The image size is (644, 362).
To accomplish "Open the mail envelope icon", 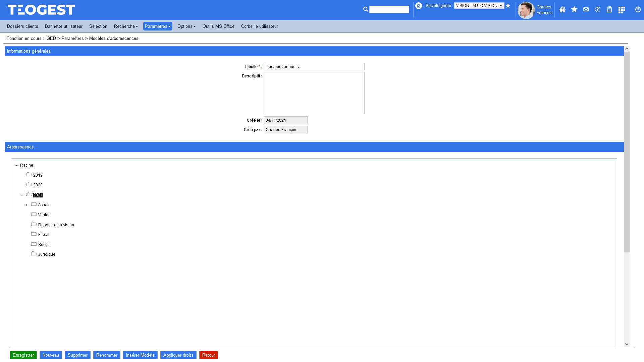I will point(586,10).
